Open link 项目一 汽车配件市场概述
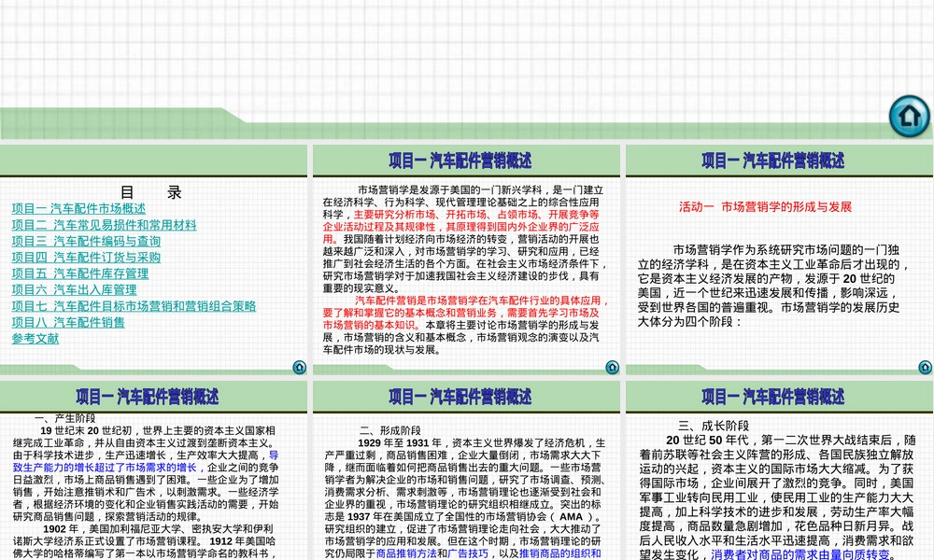The image size is (934, 560). pos(78,209)
